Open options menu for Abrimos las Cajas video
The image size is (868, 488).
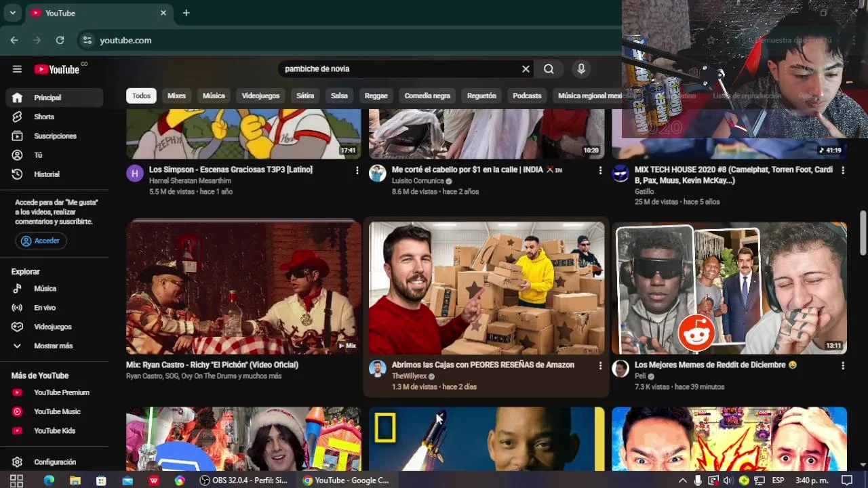(x=600, y=366)
